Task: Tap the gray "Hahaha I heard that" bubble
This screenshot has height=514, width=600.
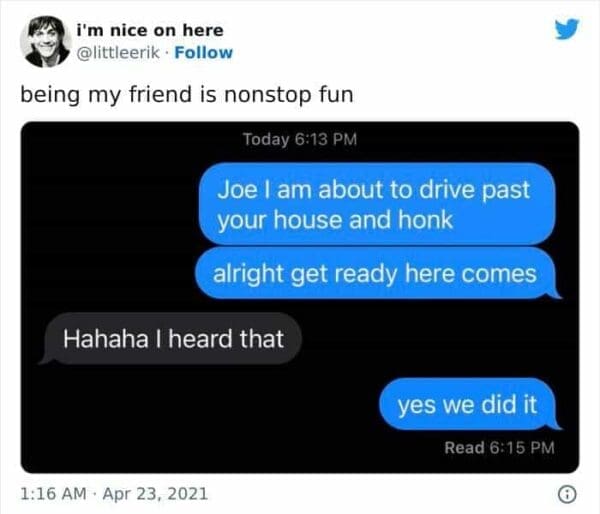Action: (173, 338)
